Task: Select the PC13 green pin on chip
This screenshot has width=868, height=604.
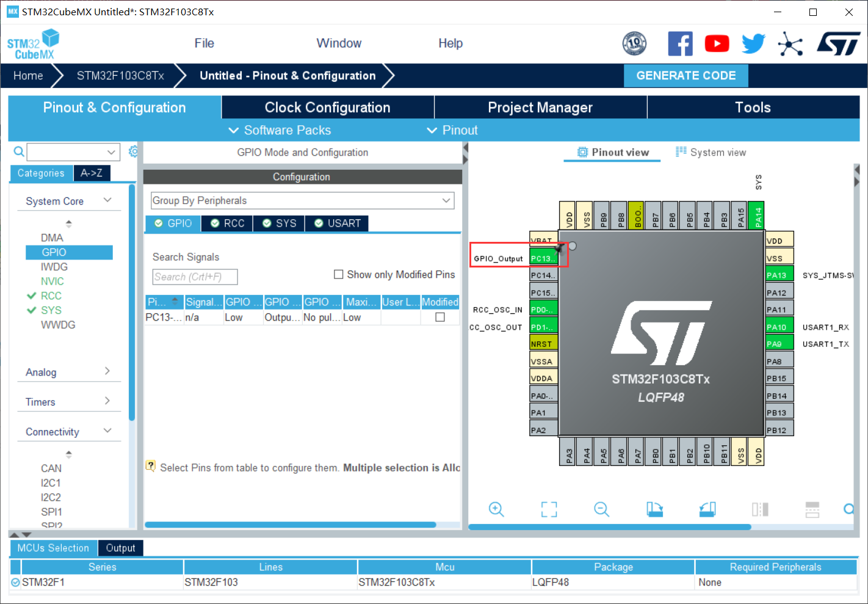Action: pyautogui.click(x=544, y=258)
